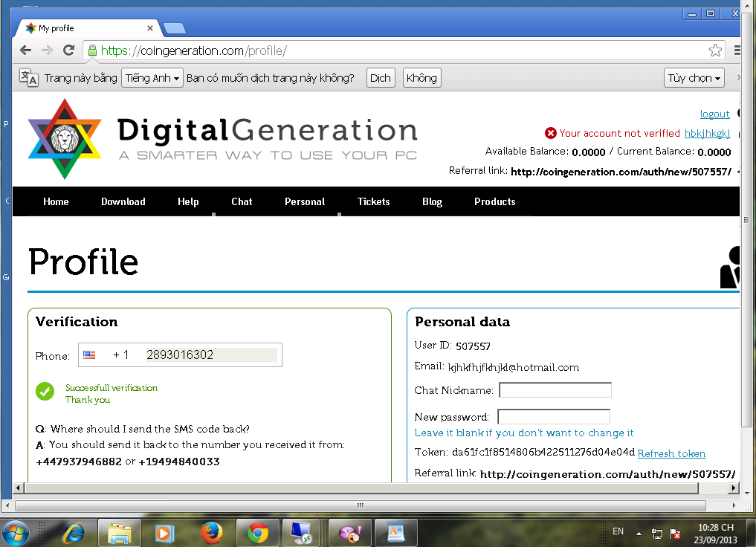Open the Tickets menu item

point(374,201)
